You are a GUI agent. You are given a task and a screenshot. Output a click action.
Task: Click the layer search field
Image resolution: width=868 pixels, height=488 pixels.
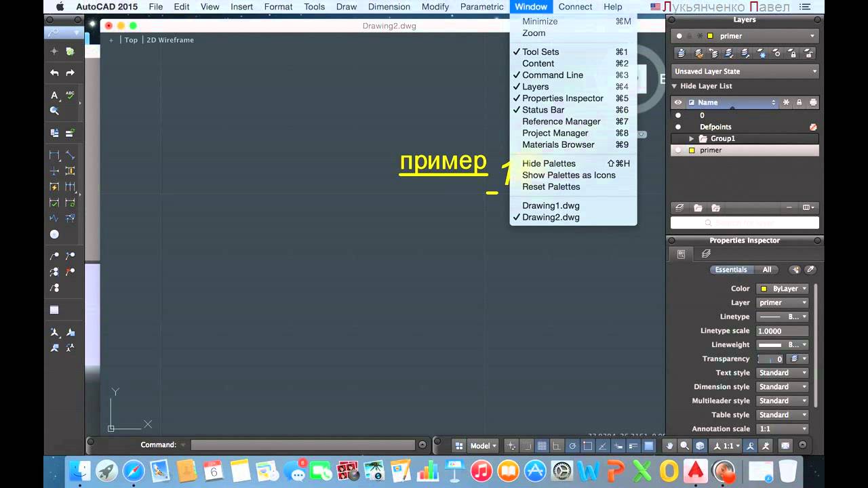point(745,223)
